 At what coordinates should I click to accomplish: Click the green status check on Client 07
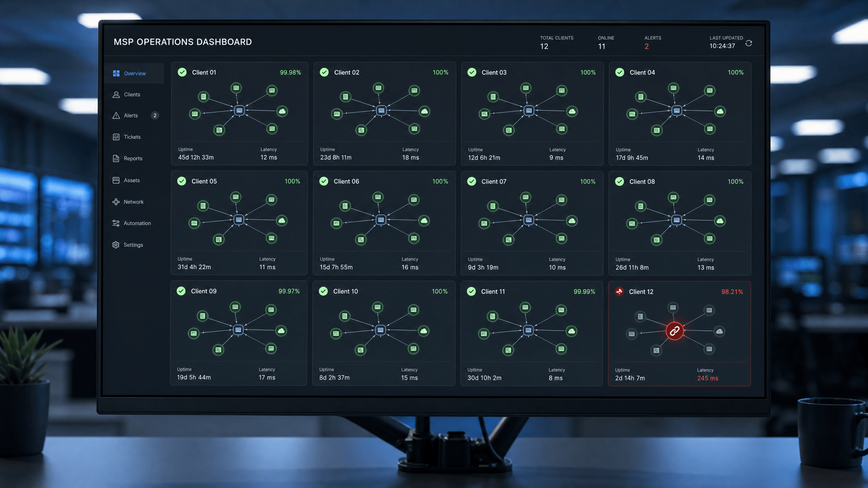click(x=472, y=181)
